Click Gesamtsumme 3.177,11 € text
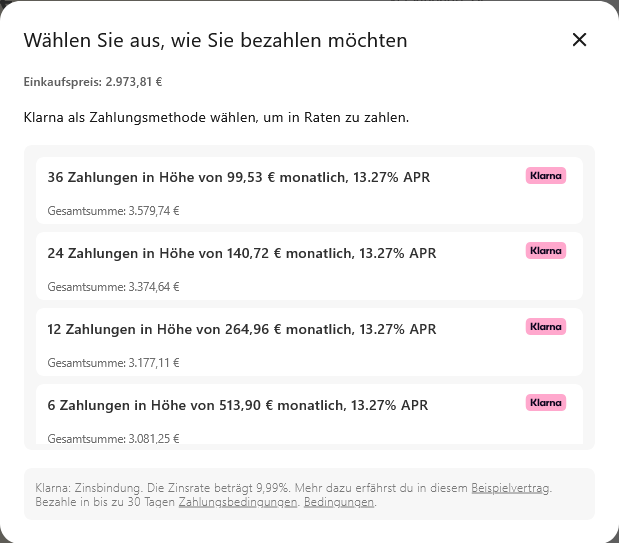This screenshot has height=543, width=619. tap(113, 363)
